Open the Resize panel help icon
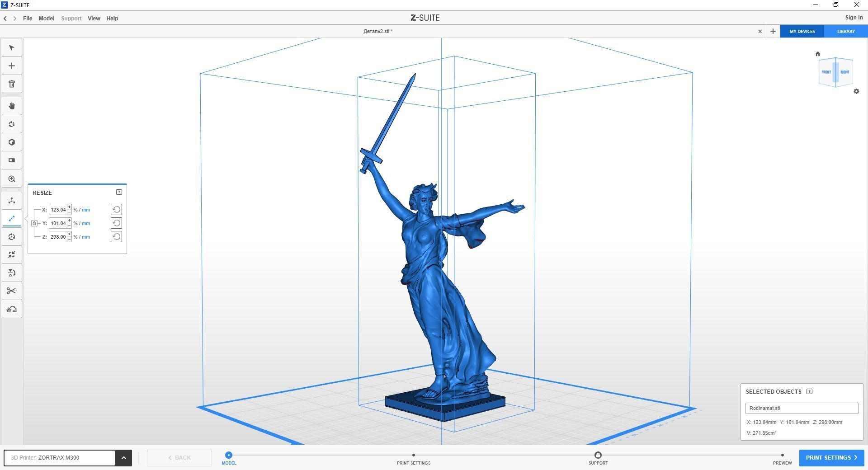Viewport: 868px width, 470px height. click(119, 192)
